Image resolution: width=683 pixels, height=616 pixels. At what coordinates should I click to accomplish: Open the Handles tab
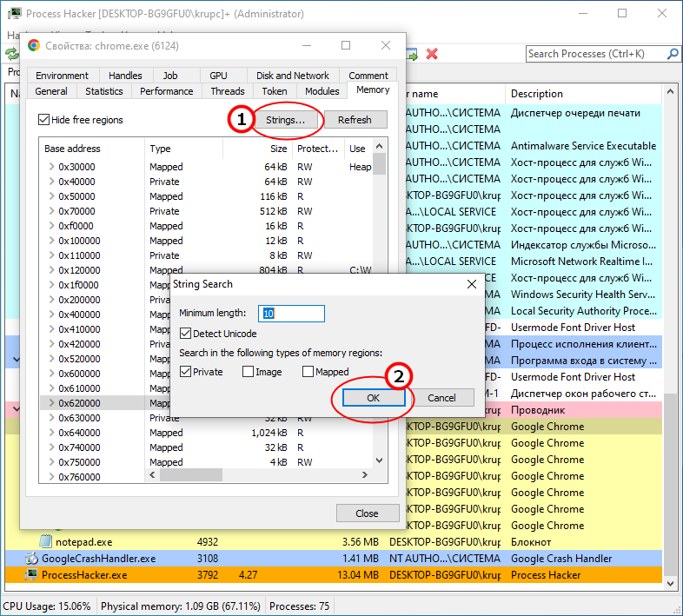coord(125,76)
